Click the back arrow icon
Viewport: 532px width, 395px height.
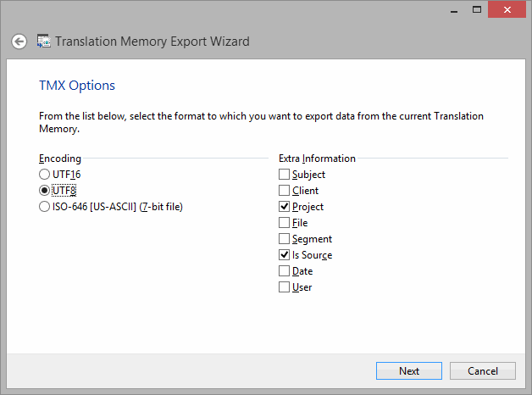[x=19, y=42]
